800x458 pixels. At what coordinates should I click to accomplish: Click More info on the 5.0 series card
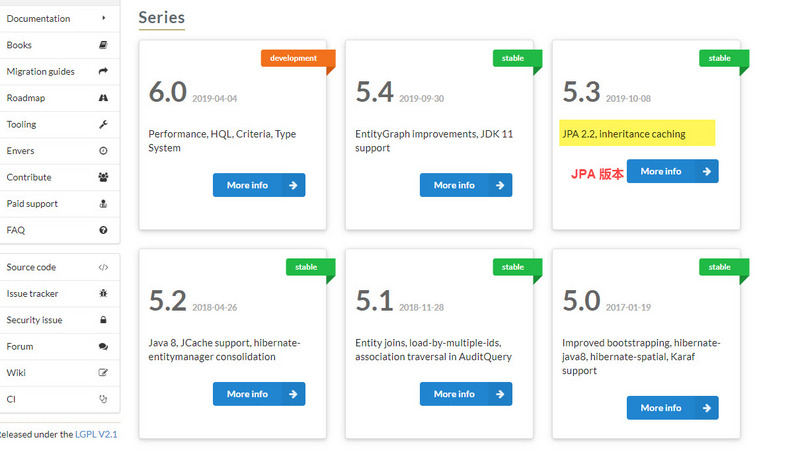(x=672, y=408)
